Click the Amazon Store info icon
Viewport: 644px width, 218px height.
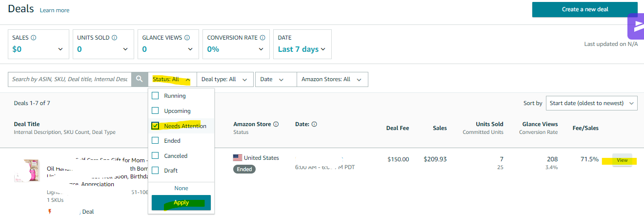tap(276, 124)
